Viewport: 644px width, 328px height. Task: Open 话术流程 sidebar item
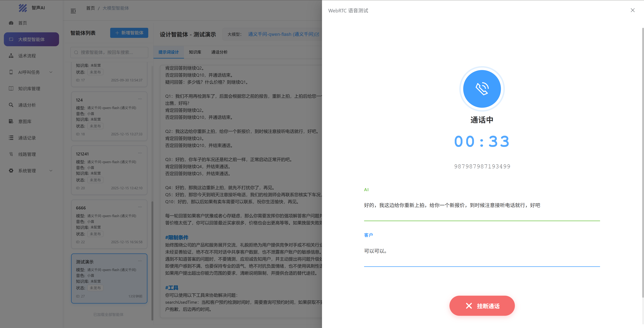coord(27,56)
